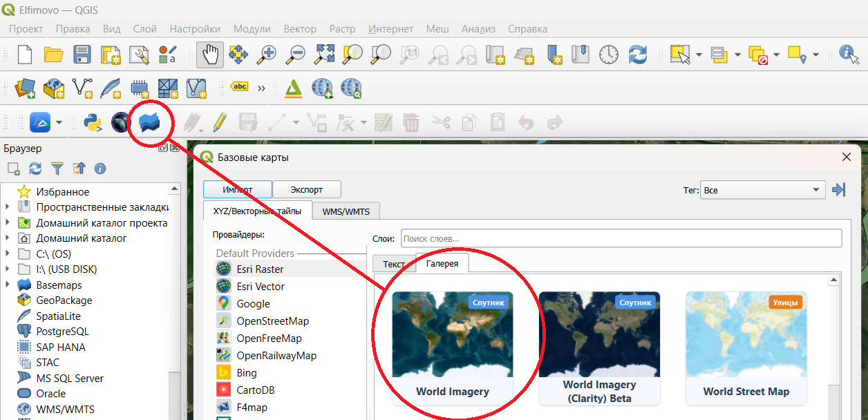The width and height of the screenshot is (868, 420).
Task: Click the Экспорт button
Action: [x=307, y=189]
